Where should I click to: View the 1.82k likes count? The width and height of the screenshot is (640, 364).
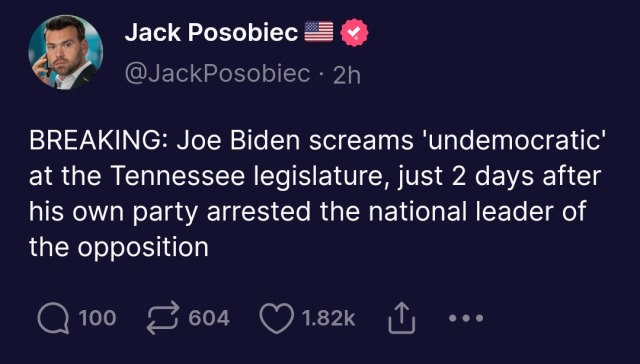(329, 318)
